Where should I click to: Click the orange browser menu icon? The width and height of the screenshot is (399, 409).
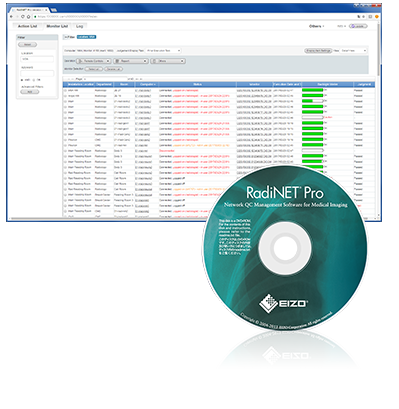click(377, 16)
